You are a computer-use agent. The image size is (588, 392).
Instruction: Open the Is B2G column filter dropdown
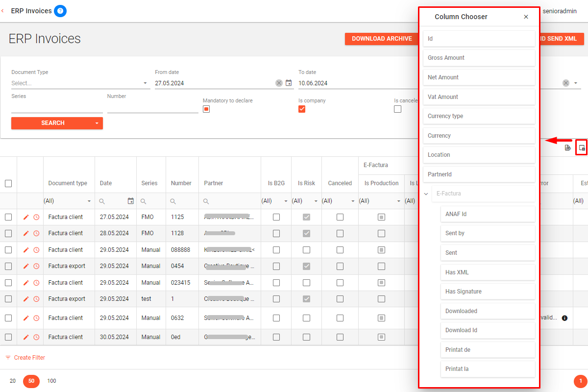point(286,201)
